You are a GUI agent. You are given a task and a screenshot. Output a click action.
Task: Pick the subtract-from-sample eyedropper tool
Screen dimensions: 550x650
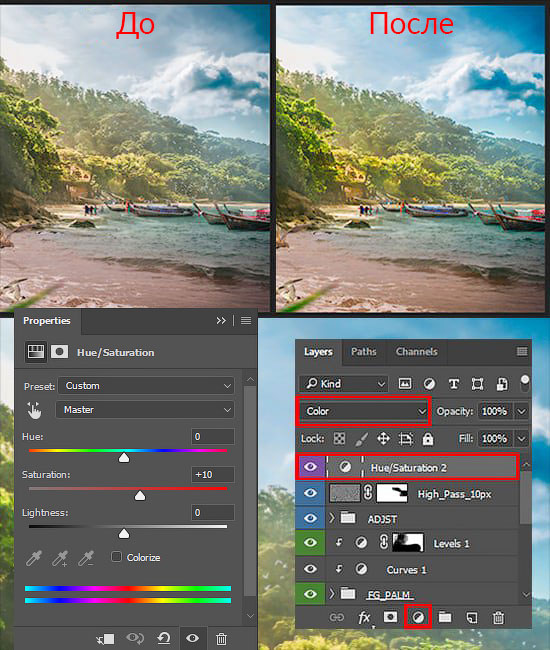tap(86, 558)
